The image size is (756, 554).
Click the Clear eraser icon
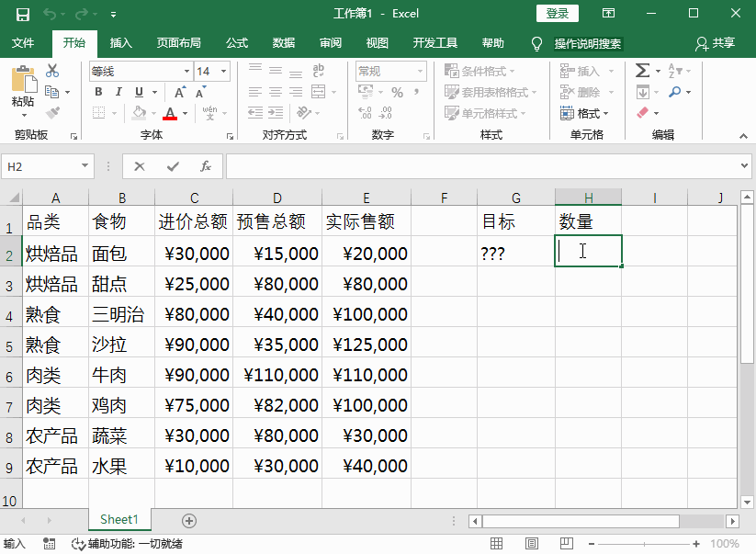point(643,113)
